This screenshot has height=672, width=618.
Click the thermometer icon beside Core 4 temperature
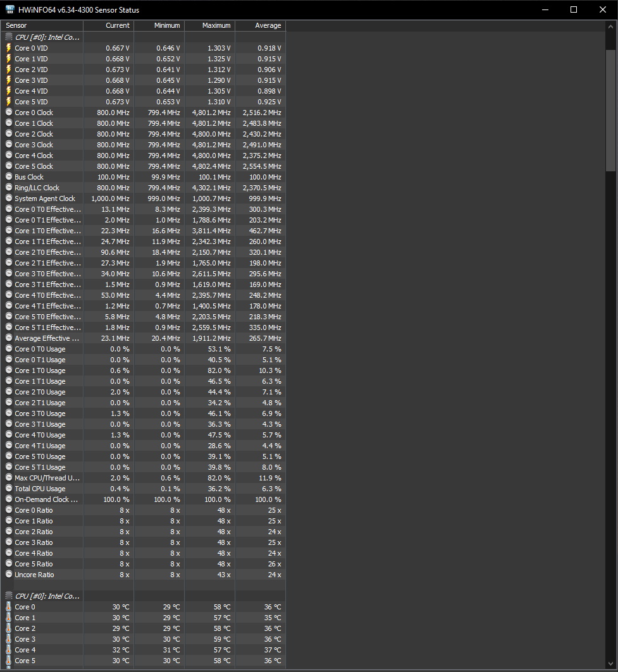click(x=9, y=650)
